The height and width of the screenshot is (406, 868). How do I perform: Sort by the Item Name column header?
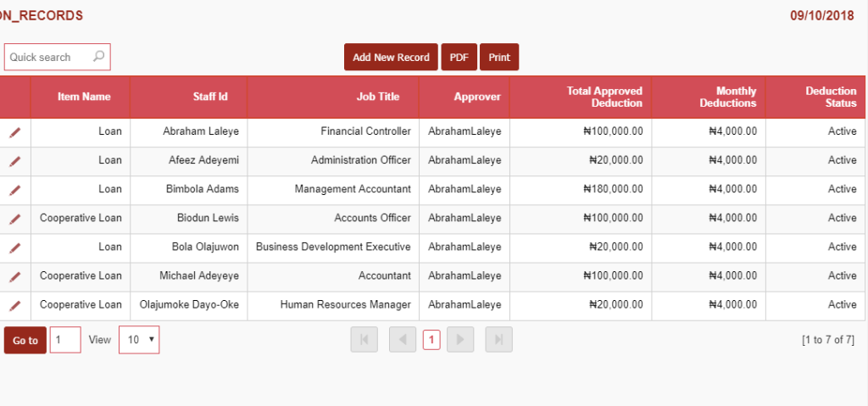click(x=84, y=97)
